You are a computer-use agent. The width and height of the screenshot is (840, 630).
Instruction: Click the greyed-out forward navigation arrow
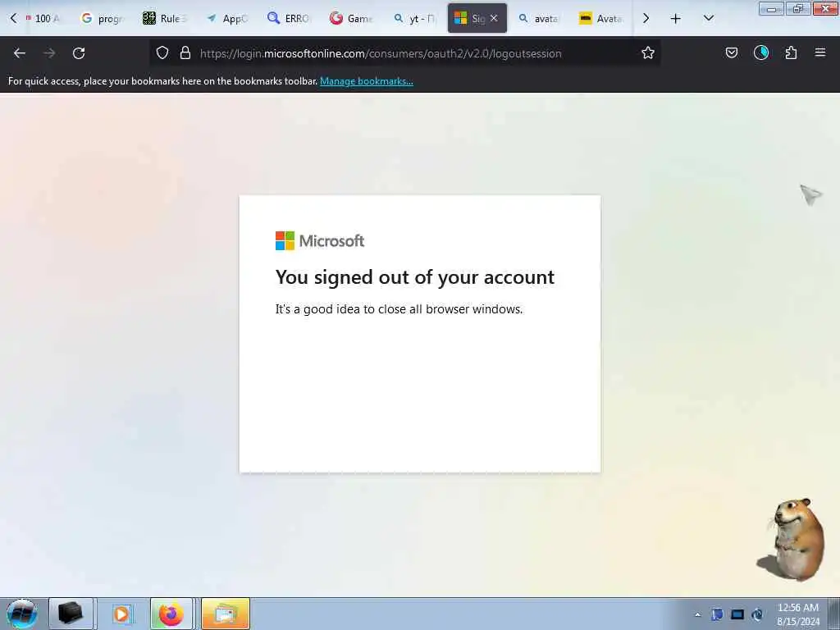[x=49, y=53]
